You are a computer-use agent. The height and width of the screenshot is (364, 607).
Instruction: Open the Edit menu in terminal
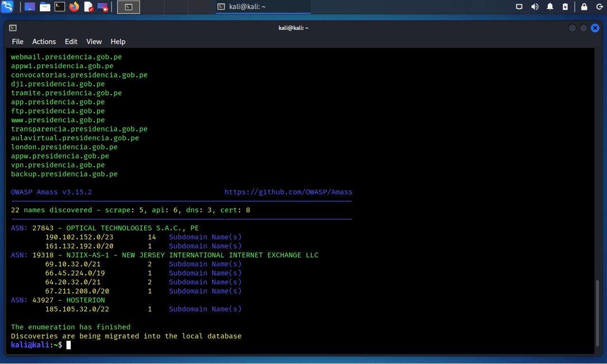point(71,42)
